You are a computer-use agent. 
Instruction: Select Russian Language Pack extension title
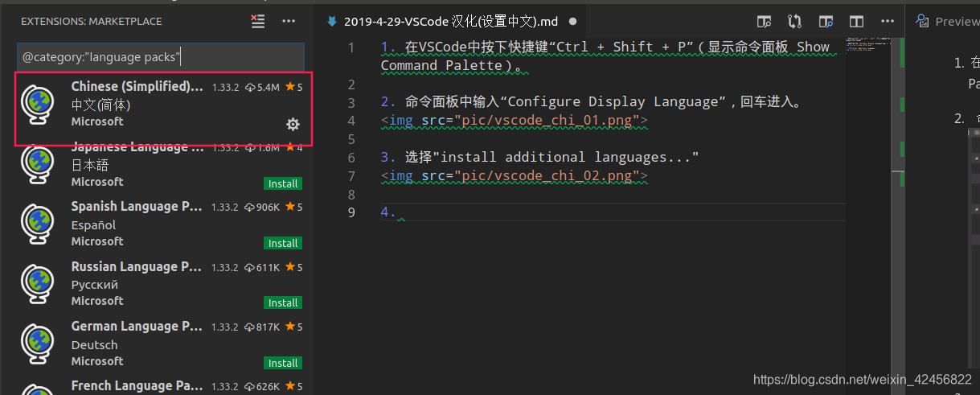pos(137,266)
